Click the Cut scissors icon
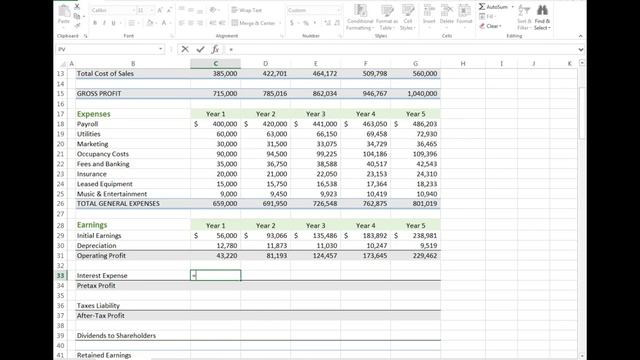 (x=77, y=7)
